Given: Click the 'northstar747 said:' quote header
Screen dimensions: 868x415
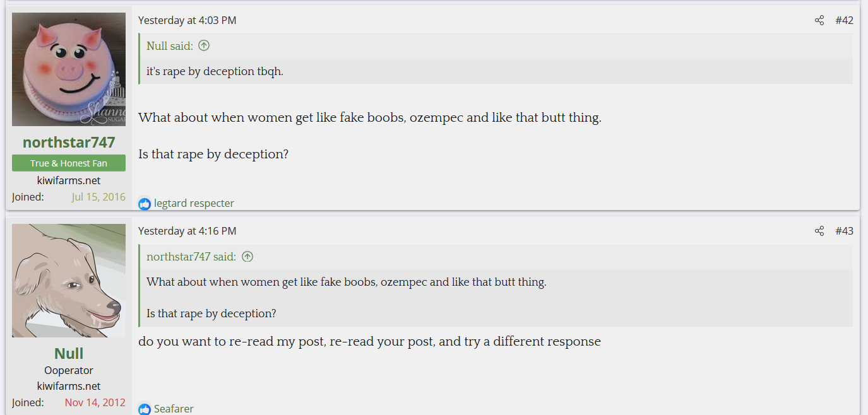Looking at the screenshot, I should (191, 257).
